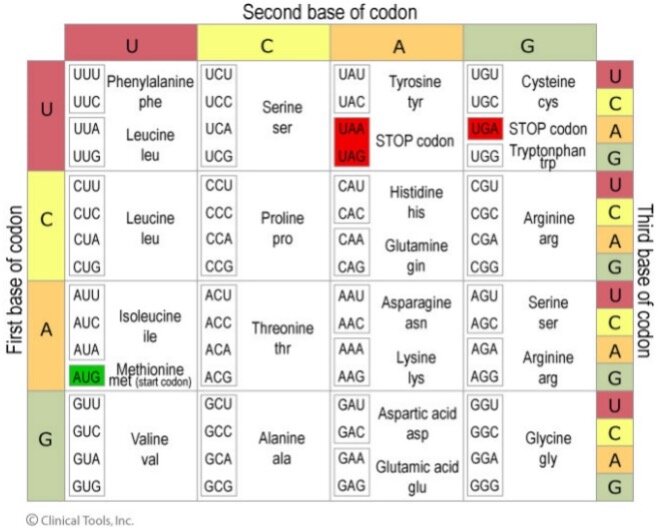
Task: Click the "Methionine" start codon label
Action: pyautogui.click(x=150, y=371)
